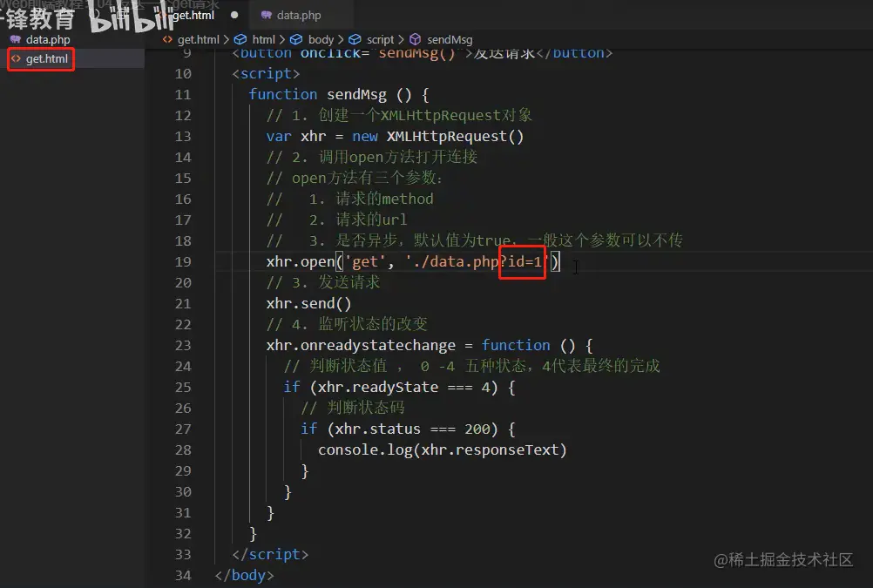The height and width of the screenshot is (588, 873).
Task: Click 'console.log(xhr.responseText)' statement
Action: point(442,449)
